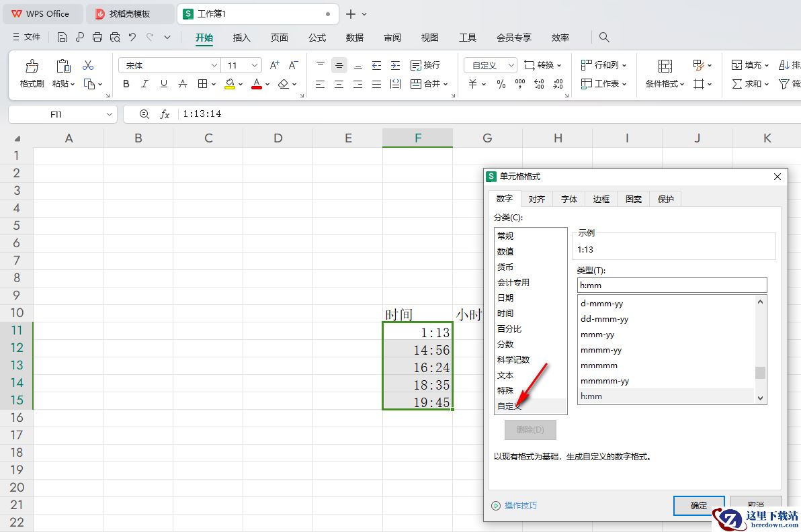
Task: Select the 时间 (Time) category in list
Action: pyautogui.click(x=531, y=314)
